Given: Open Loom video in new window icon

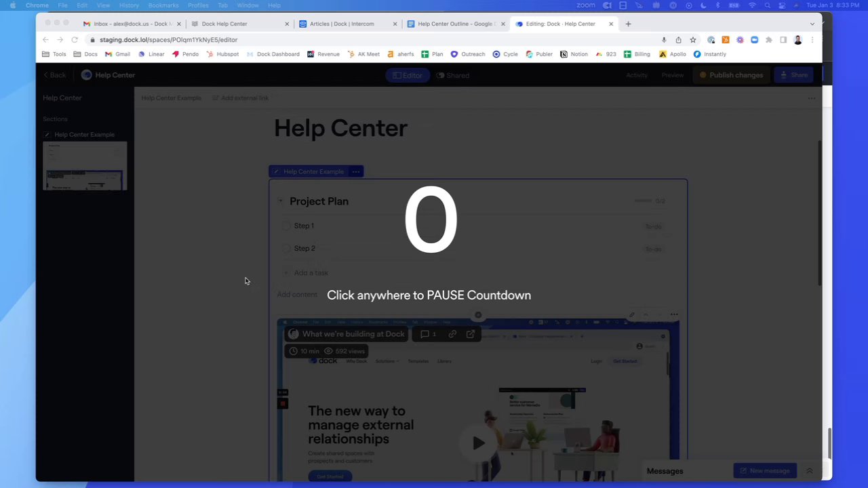Looking at the screenshot, I should click(470, 334).
